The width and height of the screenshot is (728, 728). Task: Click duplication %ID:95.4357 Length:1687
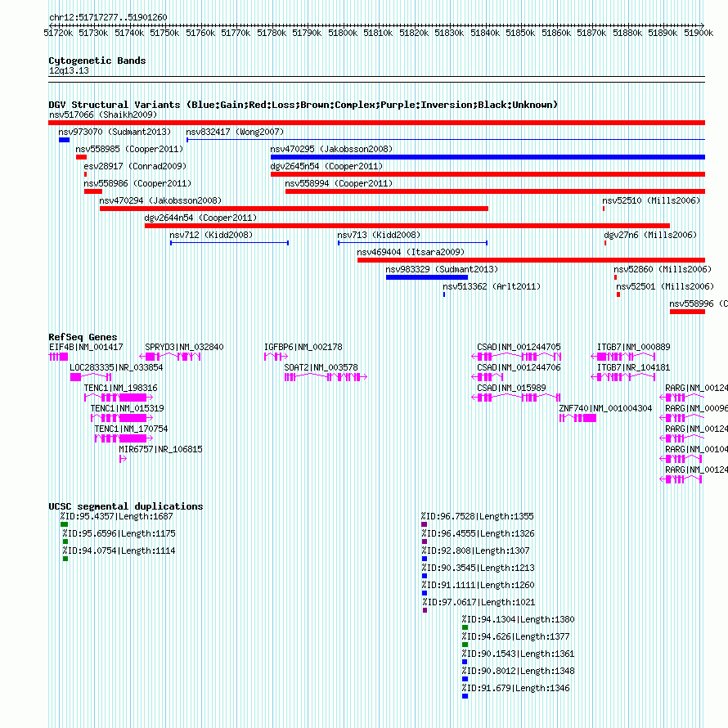pyautogui.click(x=64, y=524)
